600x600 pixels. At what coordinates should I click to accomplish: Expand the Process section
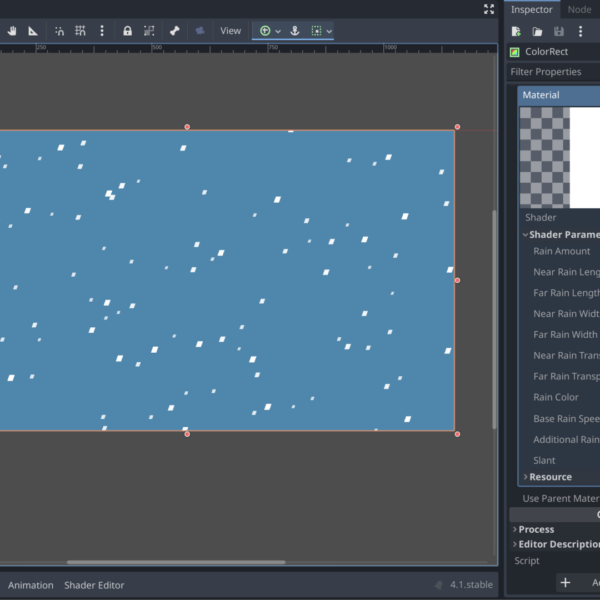(534, 530)
